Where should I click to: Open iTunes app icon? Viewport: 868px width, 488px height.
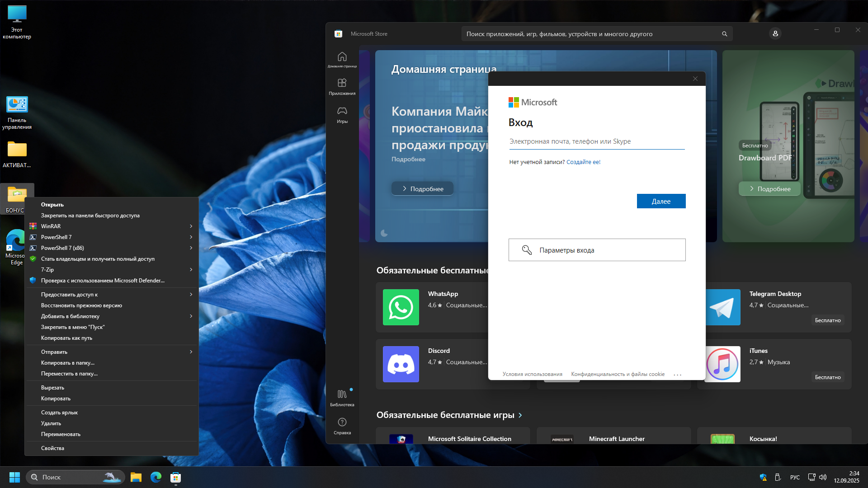(722, 364)
